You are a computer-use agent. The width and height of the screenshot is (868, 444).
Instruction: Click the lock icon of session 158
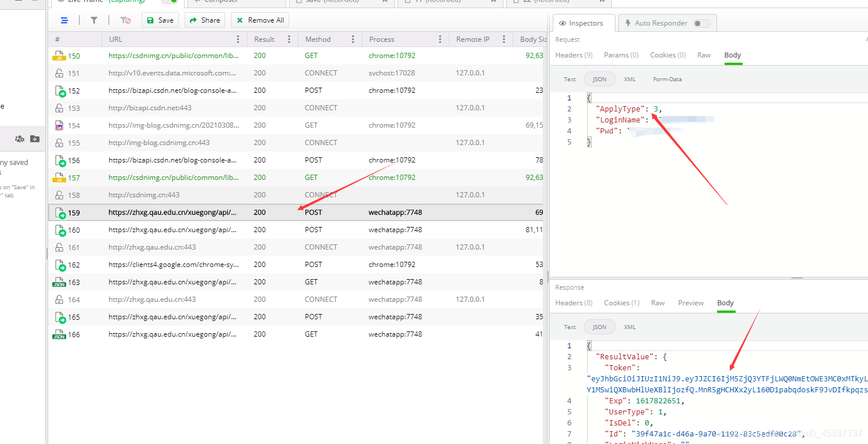[59, 195]
